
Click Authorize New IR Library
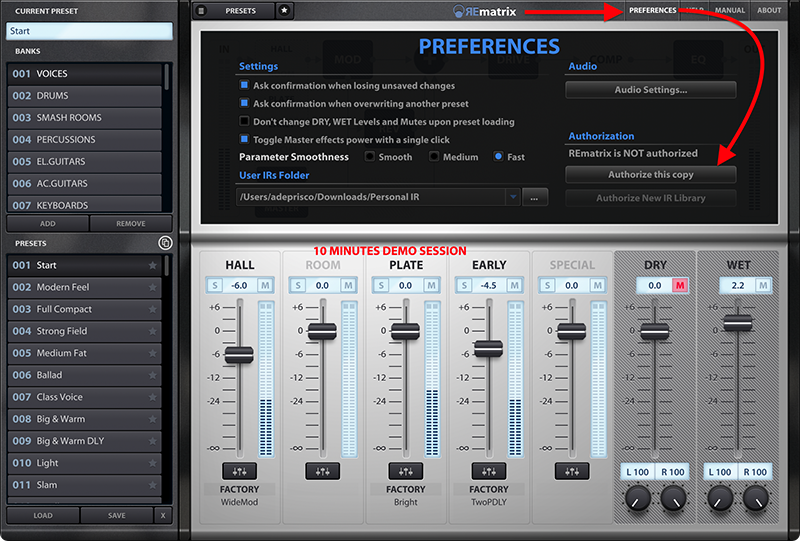[x=651, y=198]
